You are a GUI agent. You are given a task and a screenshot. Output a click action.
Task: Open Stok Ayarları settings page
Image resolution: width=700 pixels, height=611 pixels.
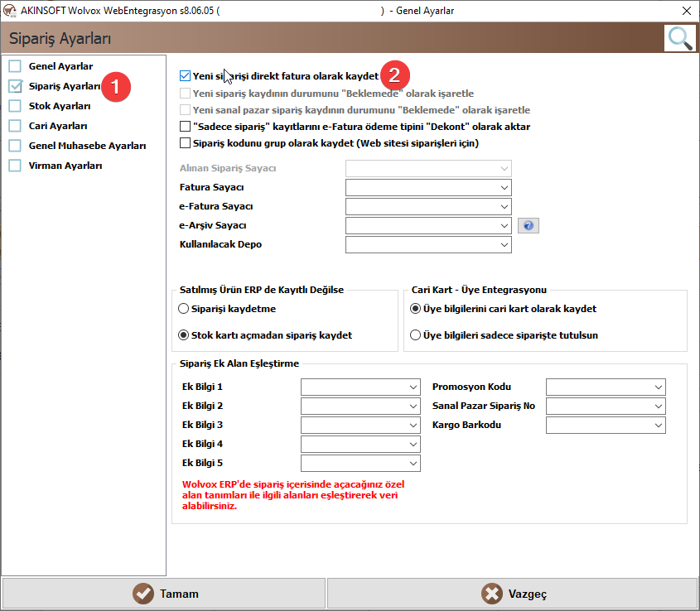60,106
